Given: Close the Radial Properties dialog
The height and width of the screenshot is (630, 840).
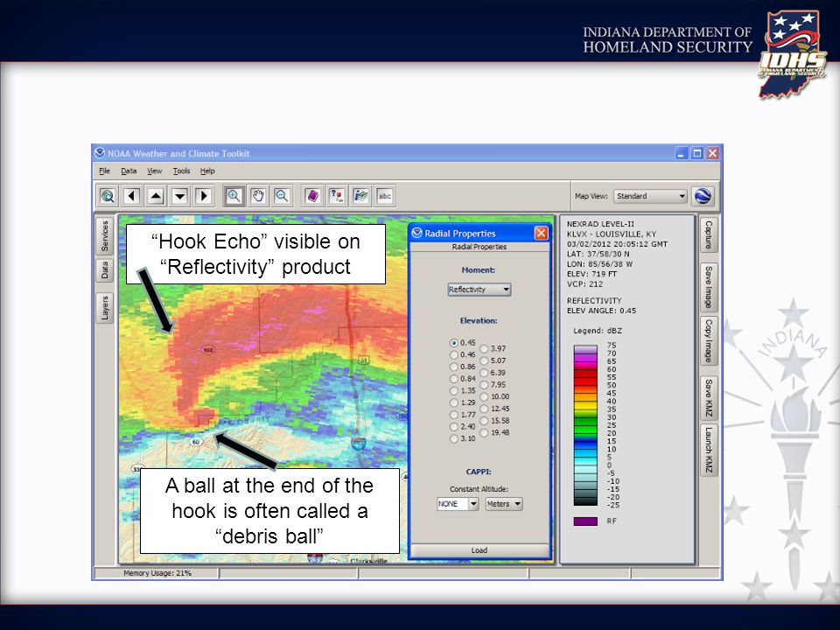Looking at the screenshot, I should 541,233.
